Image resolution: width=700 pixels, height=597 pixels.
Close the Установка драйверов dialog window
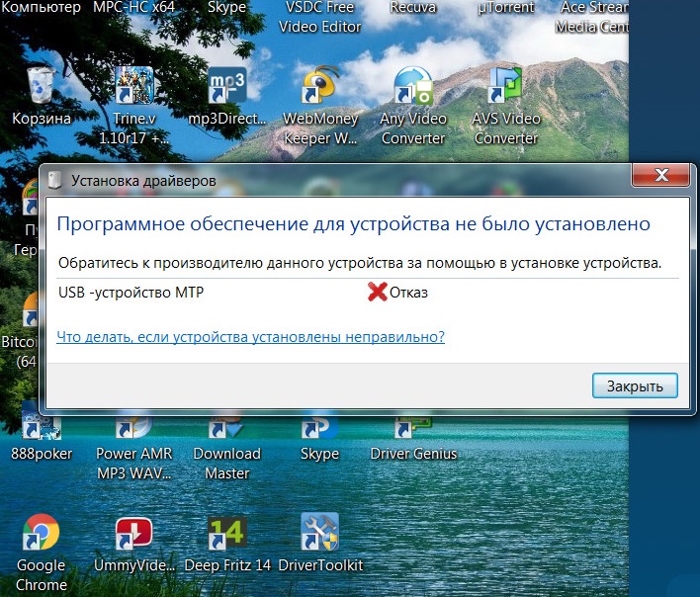click(x=660, y=178)
